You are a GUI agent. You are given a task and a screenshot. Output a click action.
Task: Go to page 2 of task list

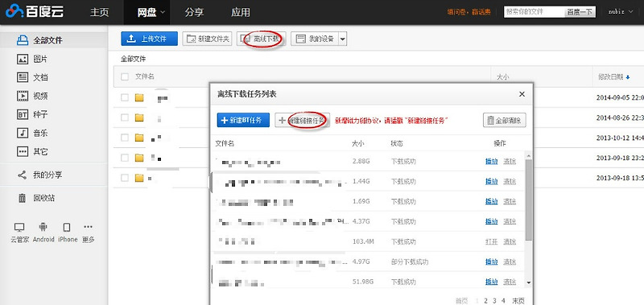click(486, 300)
